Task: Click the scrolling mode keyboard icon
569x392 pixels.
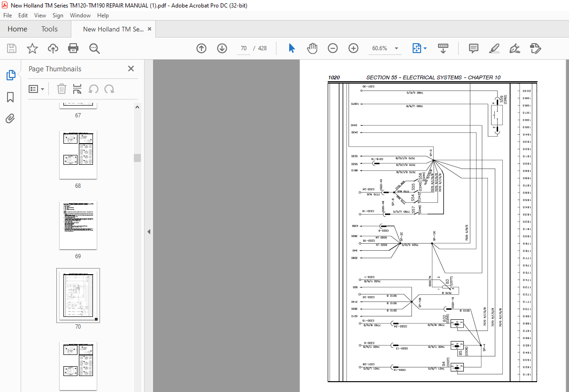Action: pos(443,48)
